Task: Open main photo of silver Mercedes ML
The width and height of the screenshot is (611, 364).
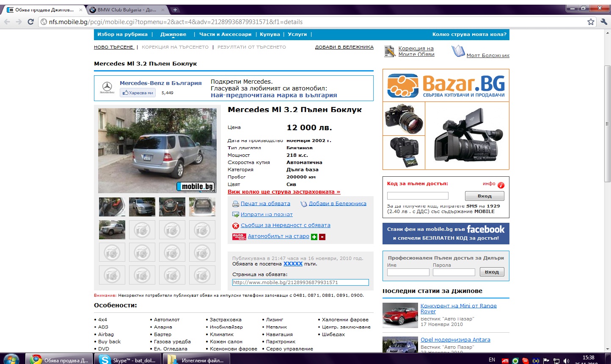Action: coord(157,151)
